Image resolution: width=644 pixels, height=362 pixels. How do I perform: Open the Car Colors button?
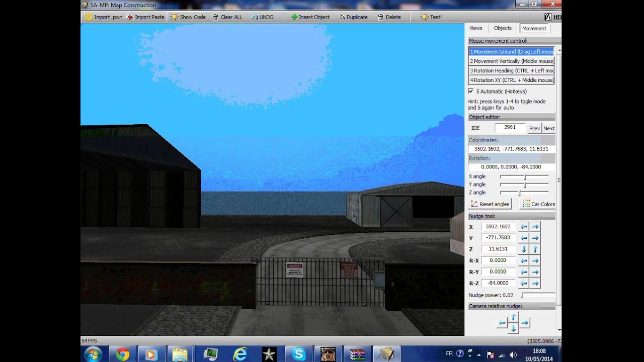(x=537, y=204)
